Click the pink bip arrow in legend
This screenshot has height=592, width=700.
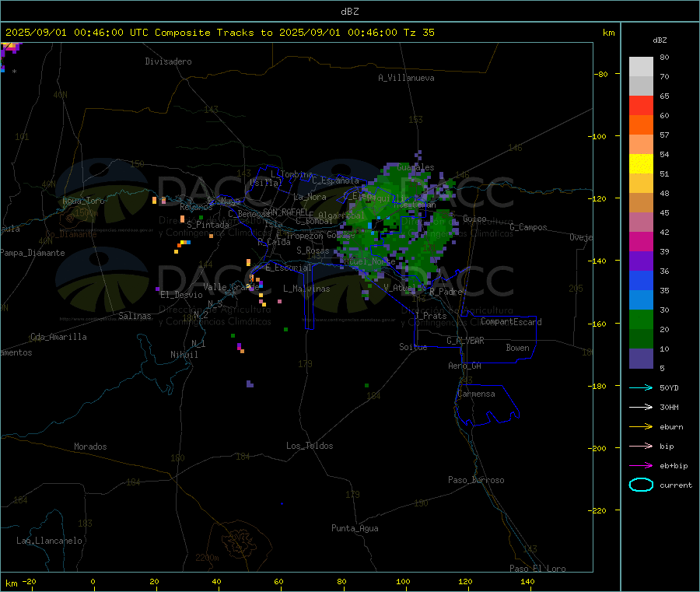point(641,446)
